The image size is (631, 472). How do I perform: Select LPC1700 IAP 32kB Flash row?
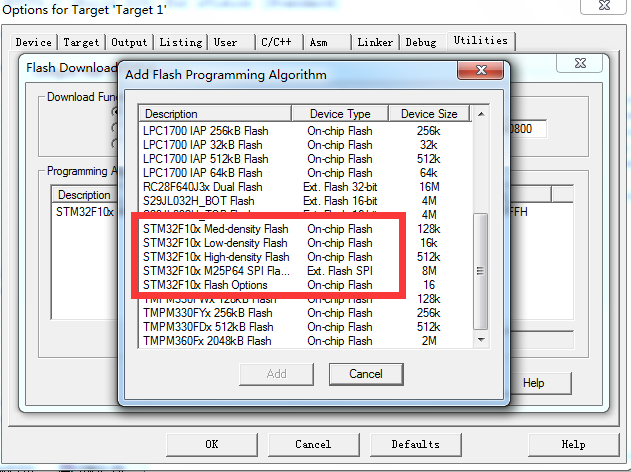pos(305,145)
